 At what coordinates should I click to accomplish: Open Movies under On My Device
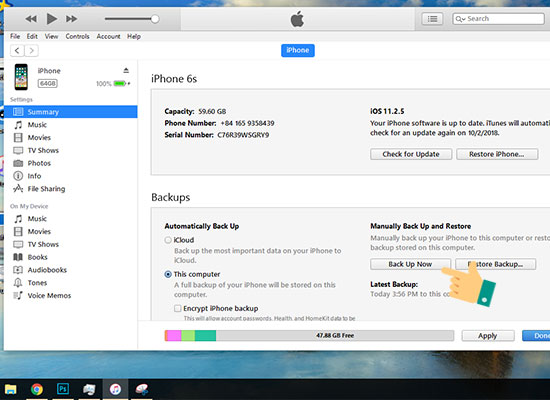tap(39, 232)
